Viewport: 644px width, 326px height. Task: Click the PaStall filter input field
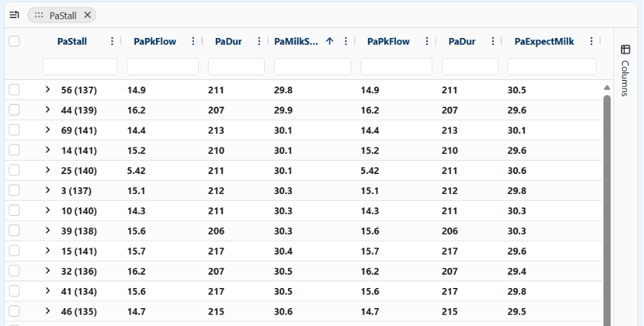tap(80, 67)
